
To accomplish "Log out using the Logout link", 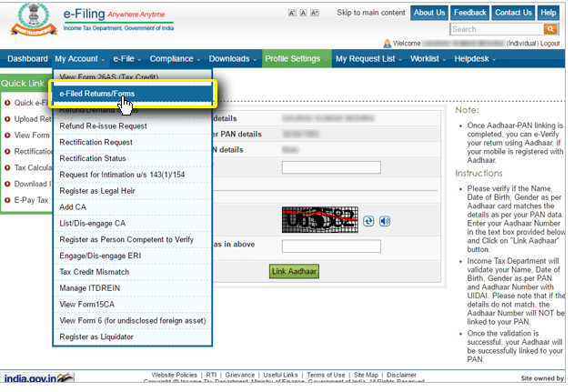I will pos(549,44).
